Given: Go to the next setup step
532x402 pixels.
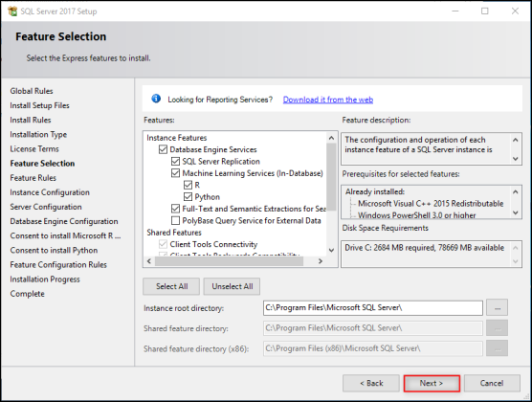Looking at the screenshot, I should tap(432, 383).
